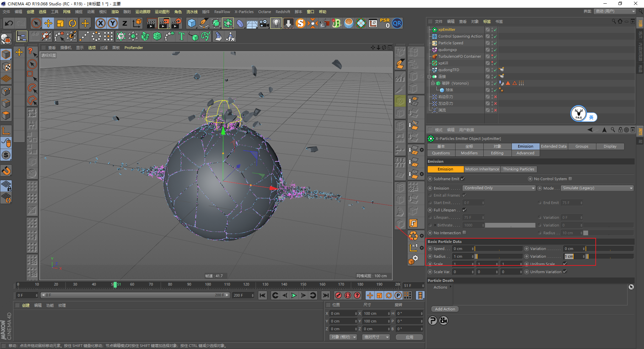
Task: Open the Emission Controlled Only dropdown
Action: [x=499, y=188]
